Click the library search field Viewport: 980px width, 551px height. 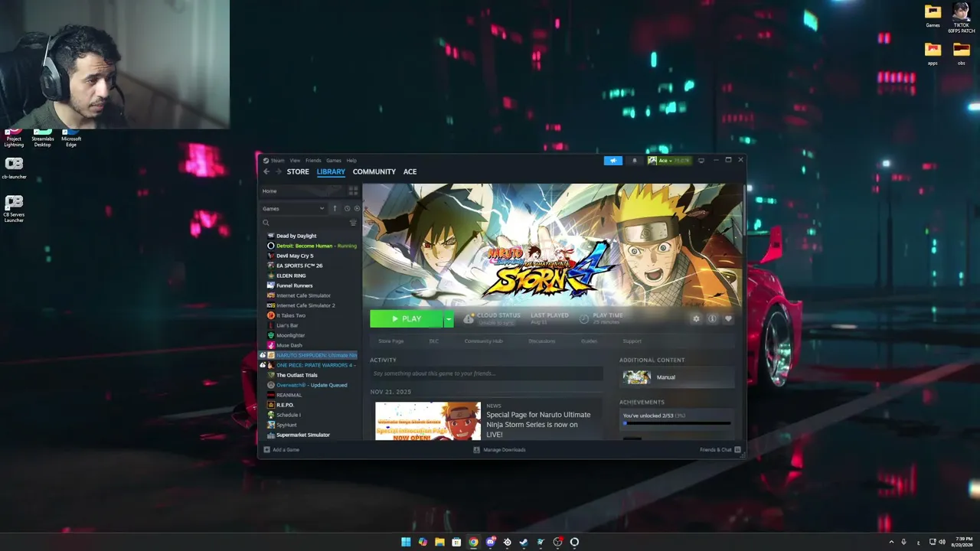pos(305,223)
